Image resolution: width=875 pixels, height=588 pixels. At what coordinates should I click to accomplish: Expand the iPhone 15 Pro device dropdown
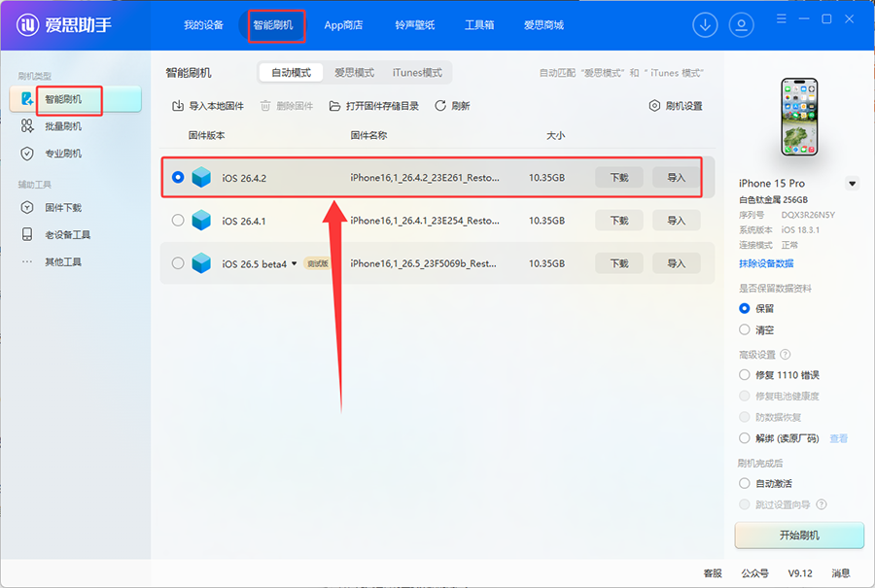tap(852, 184)
